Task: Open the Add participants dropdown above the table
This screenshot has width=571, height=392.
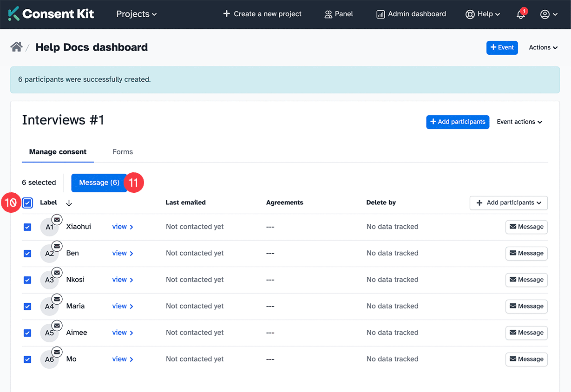Action: click(x=508, y=203)
